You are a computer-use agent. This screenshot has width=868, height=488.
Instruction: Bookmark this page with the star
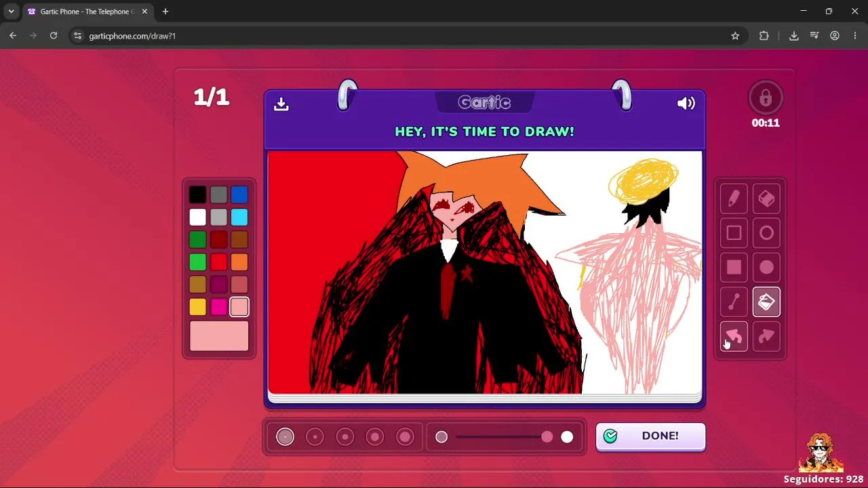tap(735, 36)
